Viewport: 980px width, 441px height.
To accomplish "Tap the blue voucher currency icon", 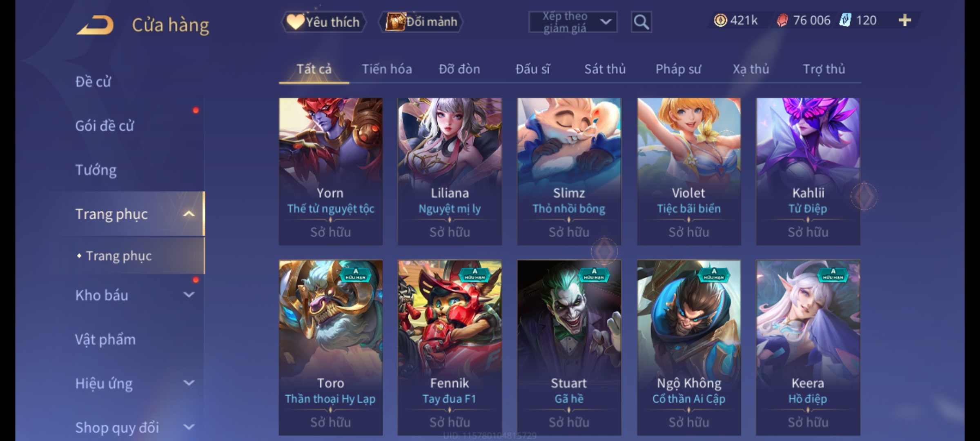I will click(x=845, y=20).
